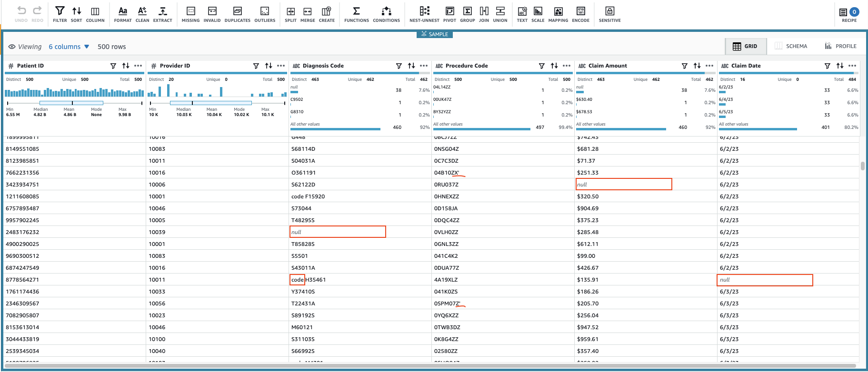The height and width of the screenshot is (372, 868).
Task: Select the Outliers tool icon
Action: click(265, 14)
